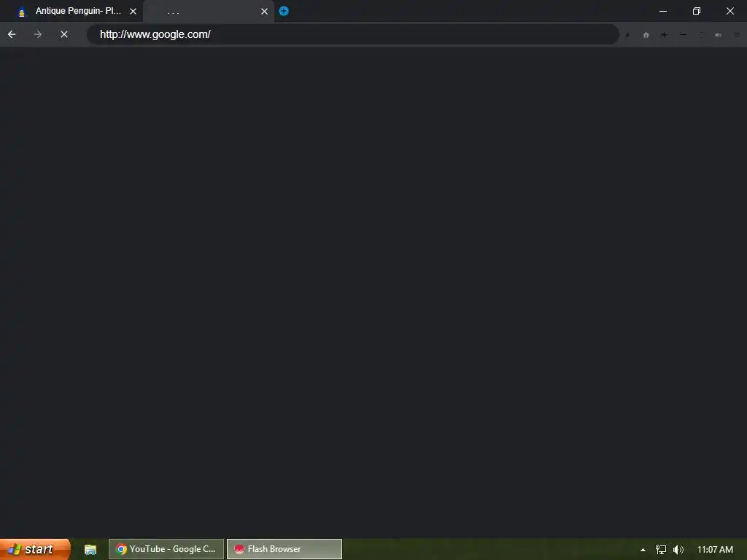Mute audio with the speaker toolbar icon
The width and height of the screenshot is (747, 560).
click(719, 35)
